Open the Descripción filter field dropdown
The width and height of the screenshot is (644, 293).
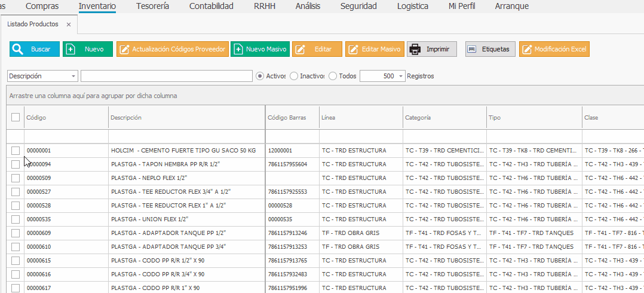[x=73, y=77]
